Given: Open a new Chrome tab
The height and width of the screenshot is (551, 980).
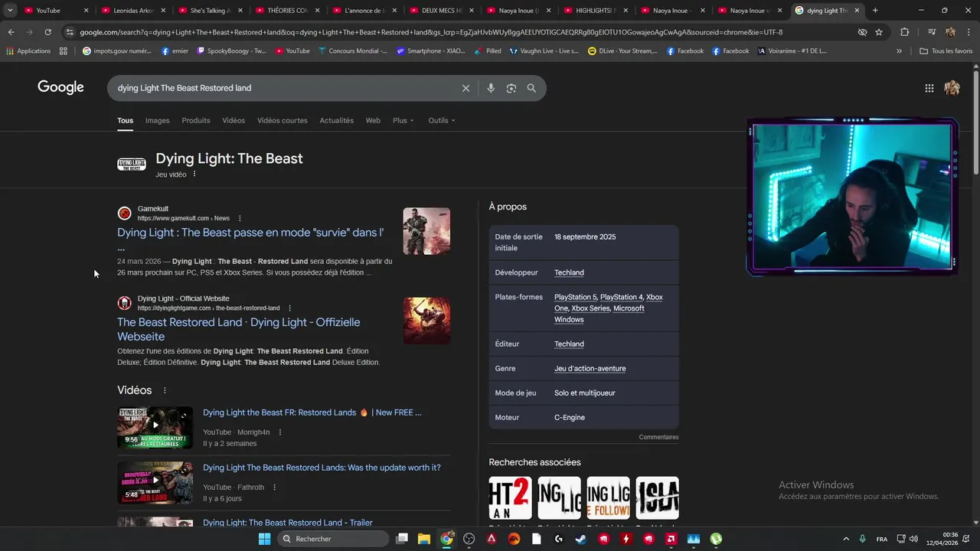Looking at the screenshot, I should (875, 11).
